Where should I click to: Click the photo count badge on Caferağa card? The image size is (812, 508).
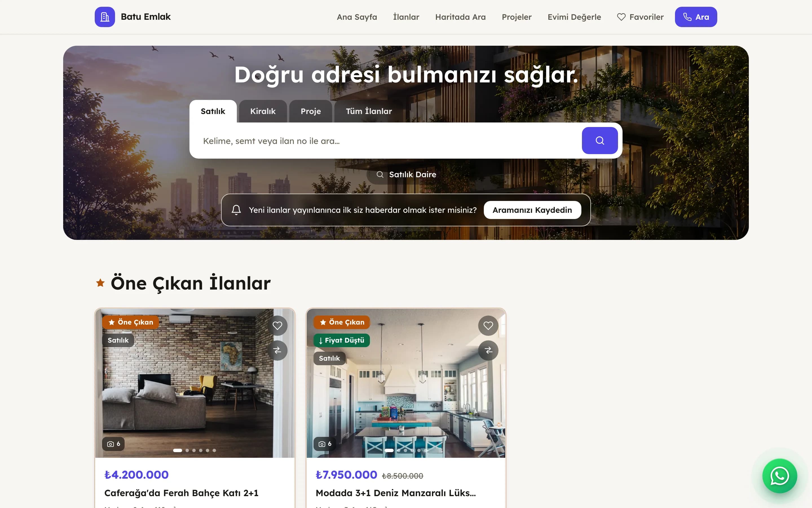click(x=113, y=444)
